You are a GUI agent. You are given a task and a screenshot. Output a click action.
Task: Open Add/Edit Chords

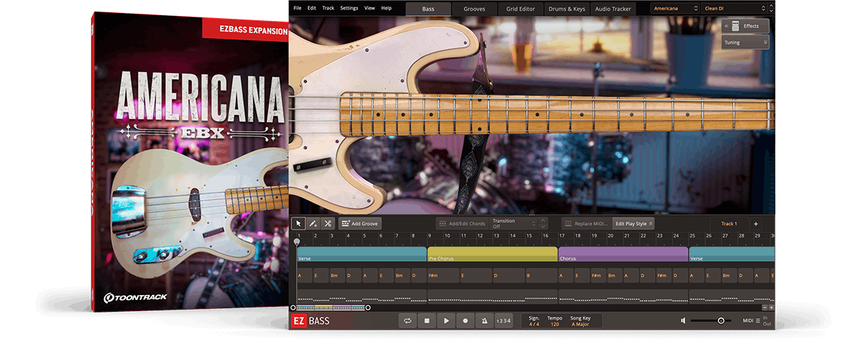point(461,224)
